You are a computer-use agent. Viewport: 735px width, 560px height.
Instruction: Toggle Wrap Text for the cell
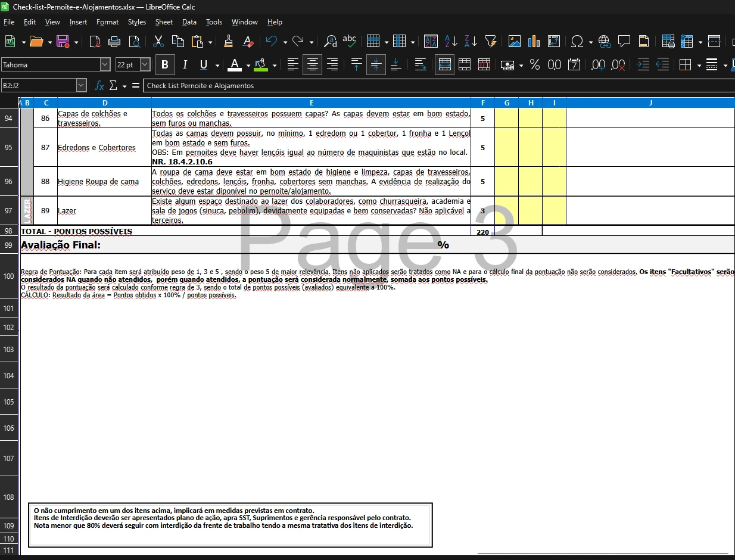(x=421, y=65)
